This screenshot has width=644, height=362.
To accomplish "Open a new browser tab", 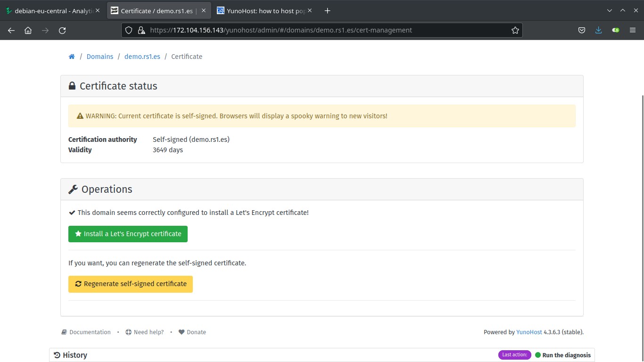I will click(328, 11).
